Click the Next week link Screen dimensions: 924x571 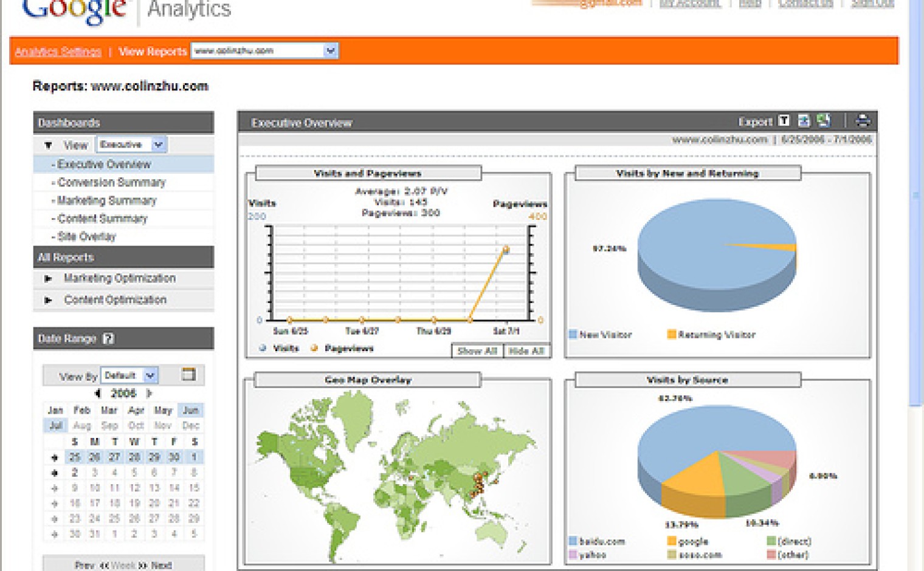(161, 565)
